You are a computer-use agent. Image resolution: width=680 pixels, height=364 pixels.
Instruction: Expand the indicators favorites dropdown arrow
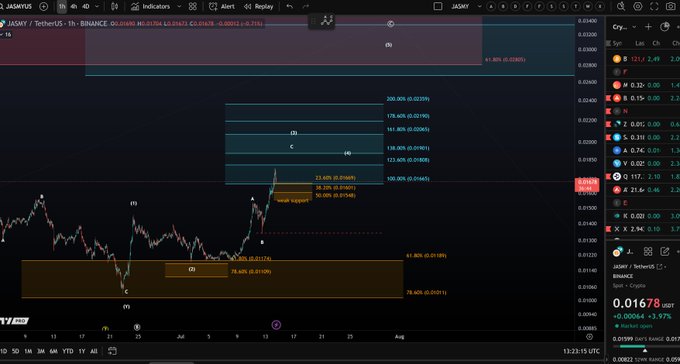(x=179, y=7)
